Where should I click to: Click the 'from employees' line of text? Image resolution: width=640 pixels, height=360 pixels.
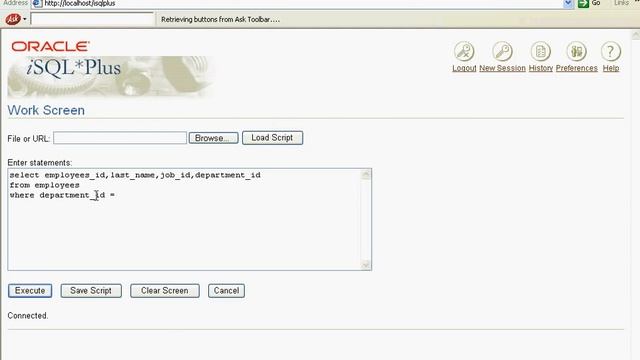(44, 185)
